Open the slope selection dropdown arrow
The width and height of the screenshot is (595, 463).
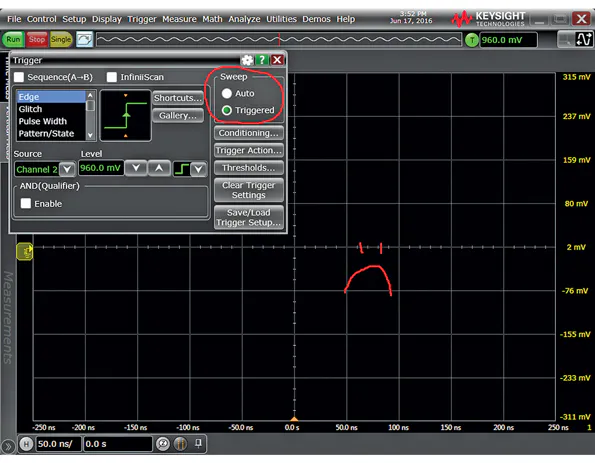point(198,169)
